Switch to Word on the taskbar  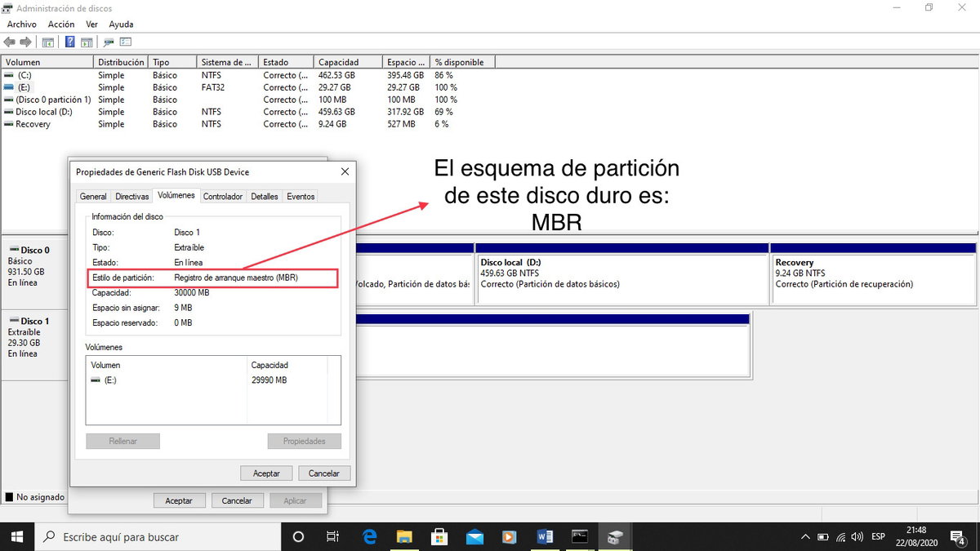545,536
